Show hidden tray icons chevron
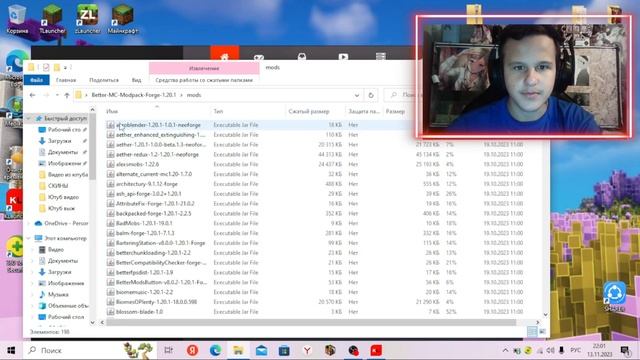 [x=505, y=350]
